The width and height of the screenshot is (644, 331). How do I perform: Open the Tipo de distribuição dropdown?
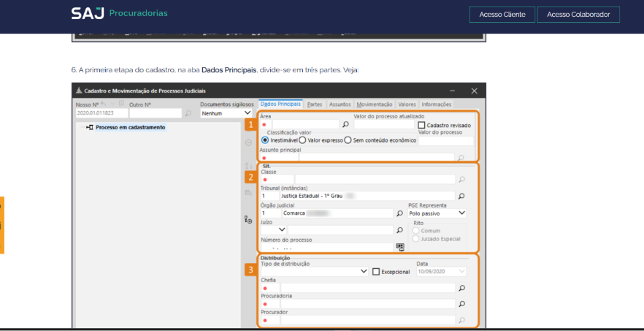(364, 271)
